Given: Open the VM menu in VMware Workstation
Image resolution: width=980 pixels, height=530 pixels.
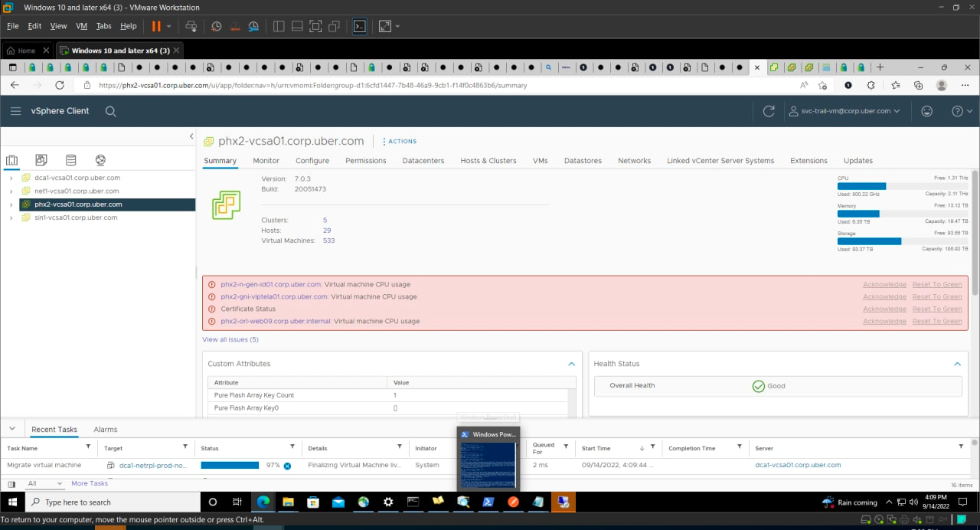Looking at the screenshot, I should (80, 25).
